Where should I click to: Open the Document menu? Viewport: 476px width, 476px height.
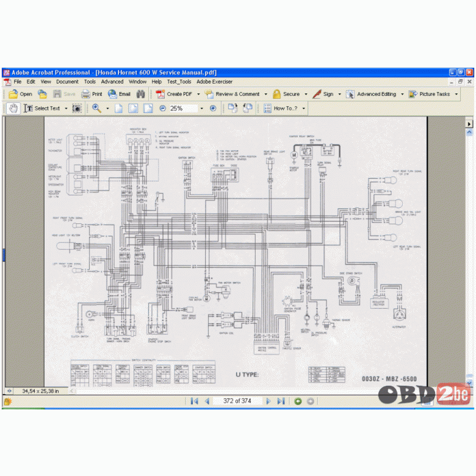coord(67,82)
